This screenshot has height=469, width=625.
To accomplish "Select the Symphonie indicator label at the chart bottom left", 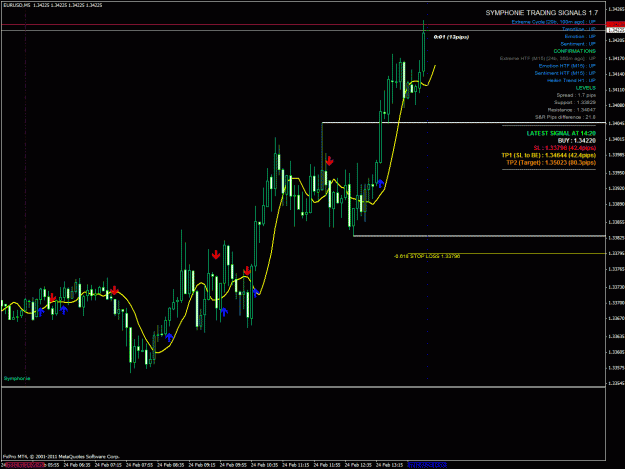I will pos(17,379).
